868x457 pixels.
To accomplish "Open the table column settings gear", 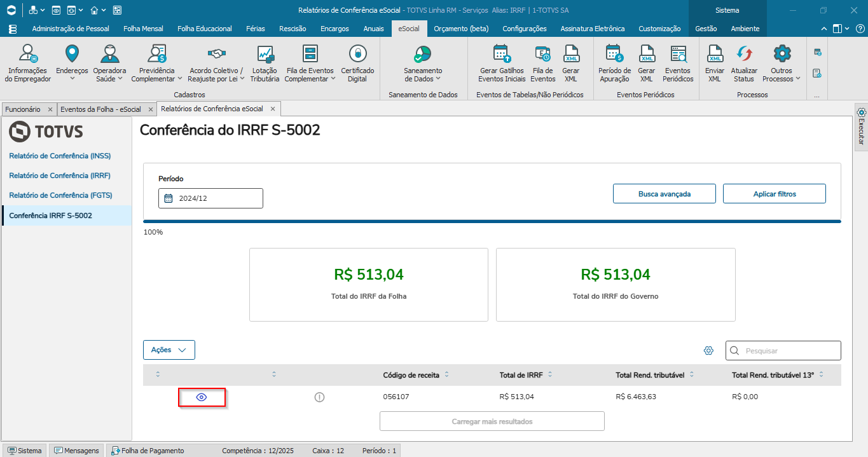I will point(708,350).
